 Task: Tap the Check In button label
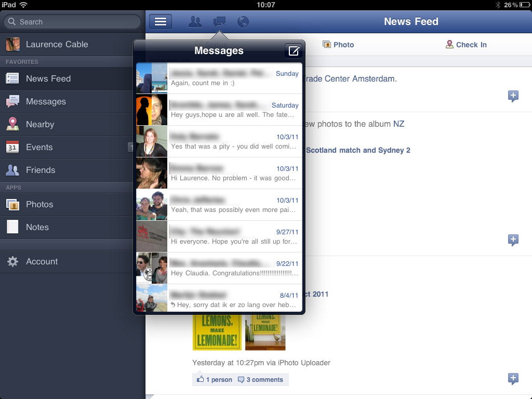coord(471,45)
